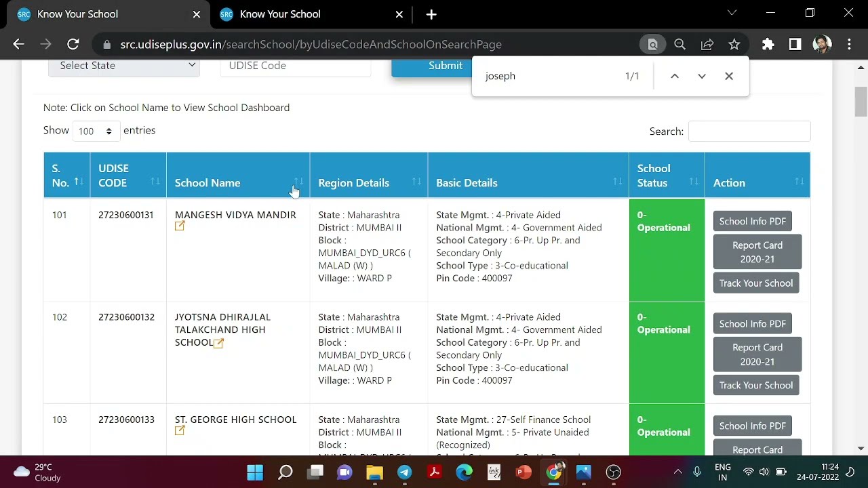Click the find-in-page icon in address bar

coord(652,44)
